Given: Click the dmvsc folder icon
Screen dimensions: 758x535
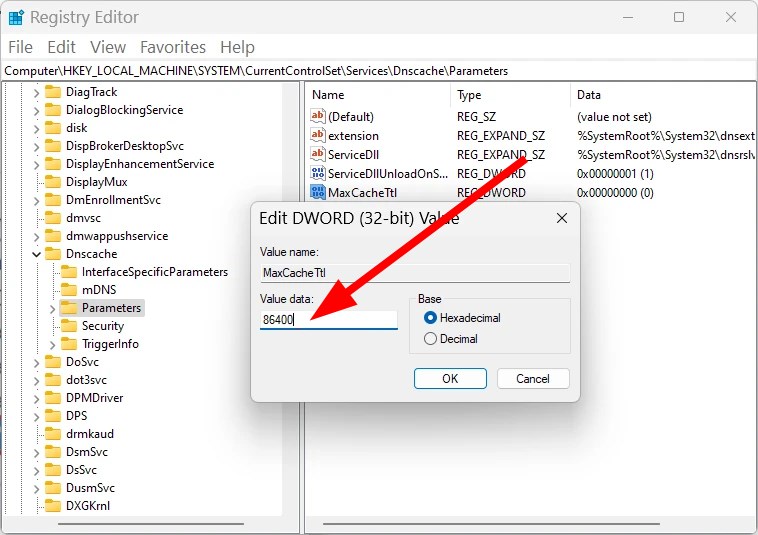Looking at the screenshot, I should 53,218.
